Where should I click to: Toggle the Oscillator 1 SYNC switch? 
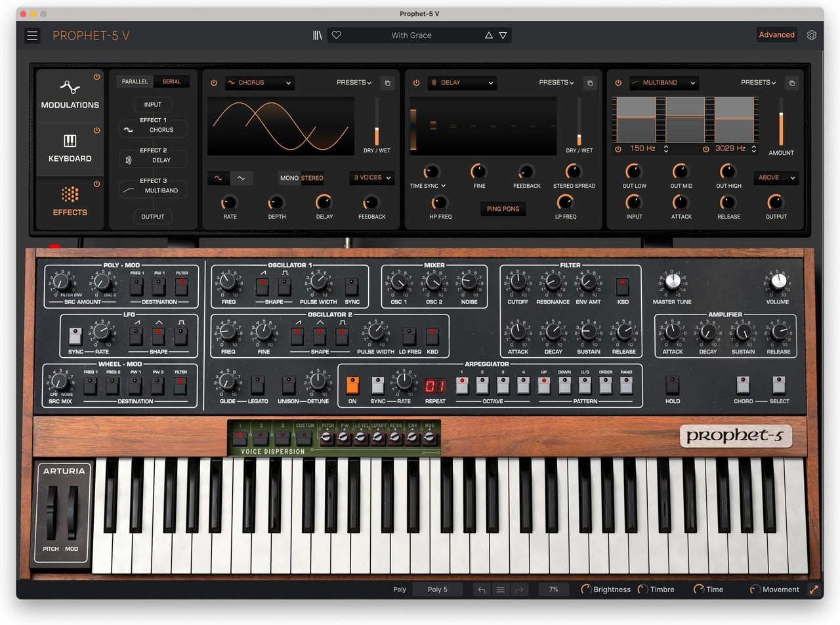pos(352,286)
